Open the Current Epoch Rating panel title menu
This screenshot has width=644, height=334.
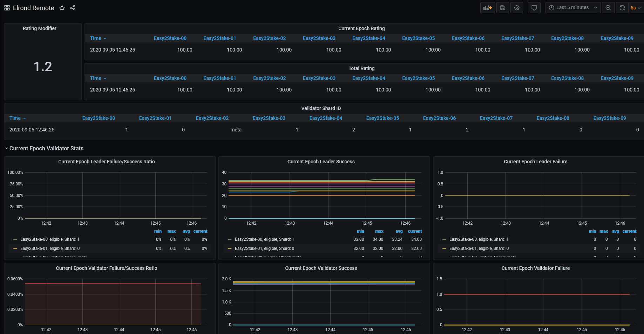[361, 28]
